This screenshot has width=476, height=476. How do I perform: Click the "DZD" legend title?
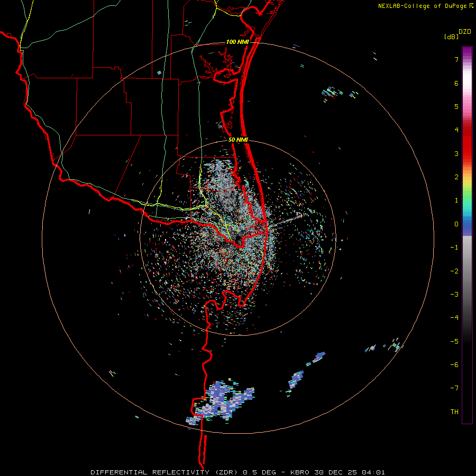[465, 32]
